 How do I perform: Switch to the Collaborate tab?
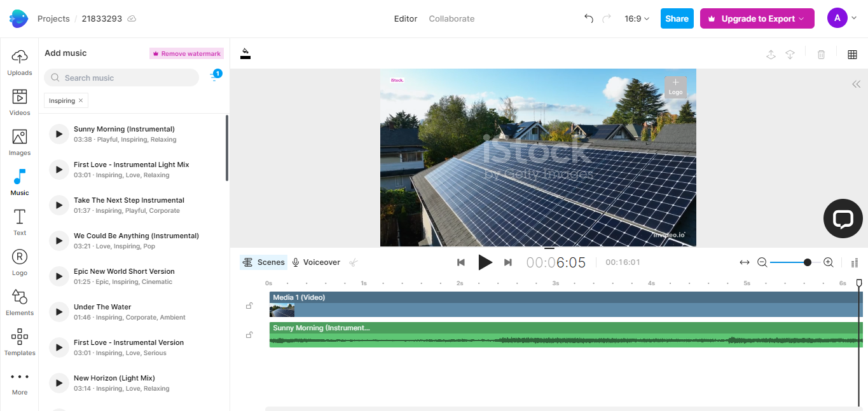tap(451, 18)
